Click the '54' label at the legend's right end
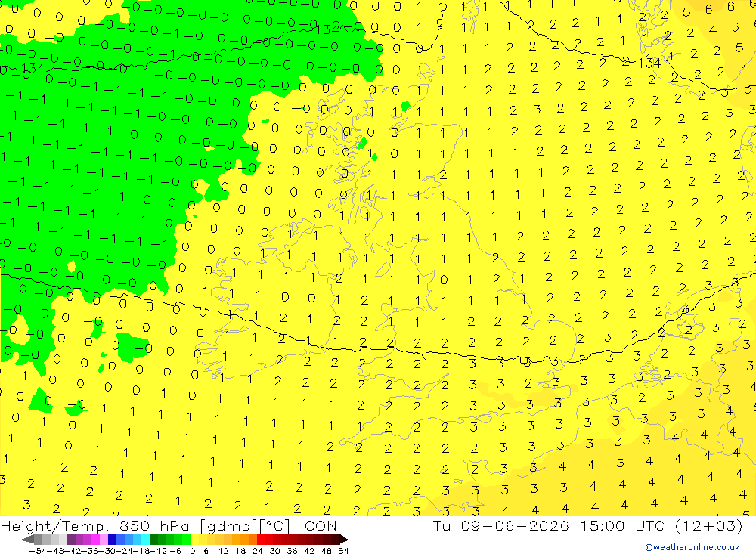This screenshot has height=554, width=756. (x=343, y=551)
